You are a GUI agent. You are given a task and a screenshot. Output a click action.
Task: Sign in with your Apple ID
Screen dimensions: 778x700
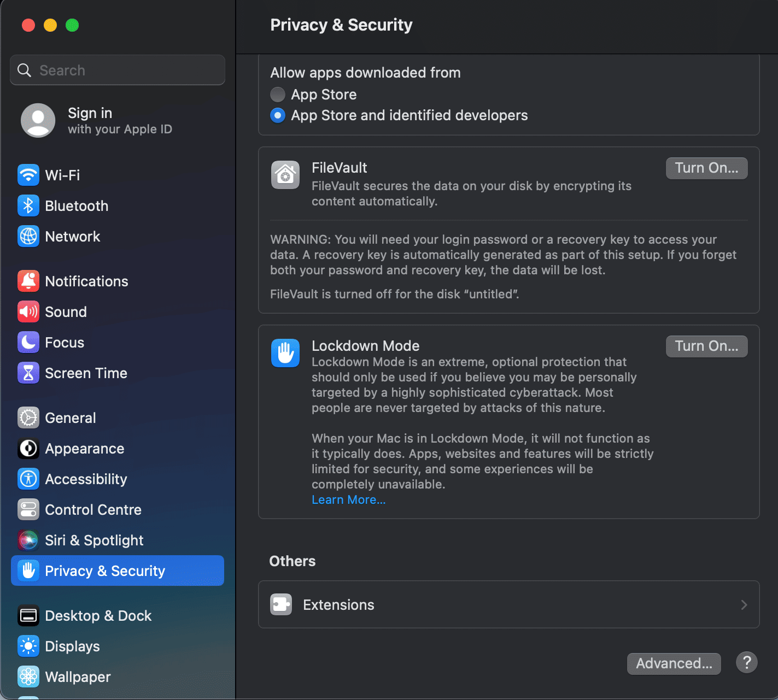point(118,120)
